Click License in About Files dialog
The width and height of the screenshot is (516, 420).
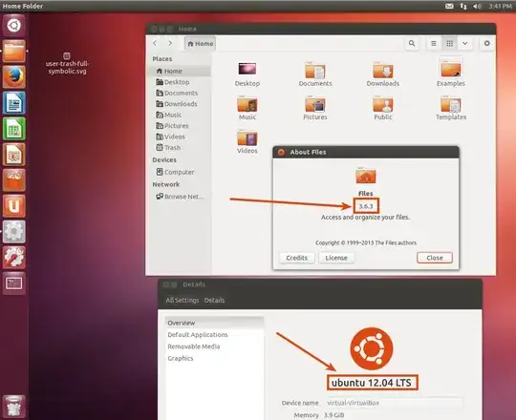(336, 258)
